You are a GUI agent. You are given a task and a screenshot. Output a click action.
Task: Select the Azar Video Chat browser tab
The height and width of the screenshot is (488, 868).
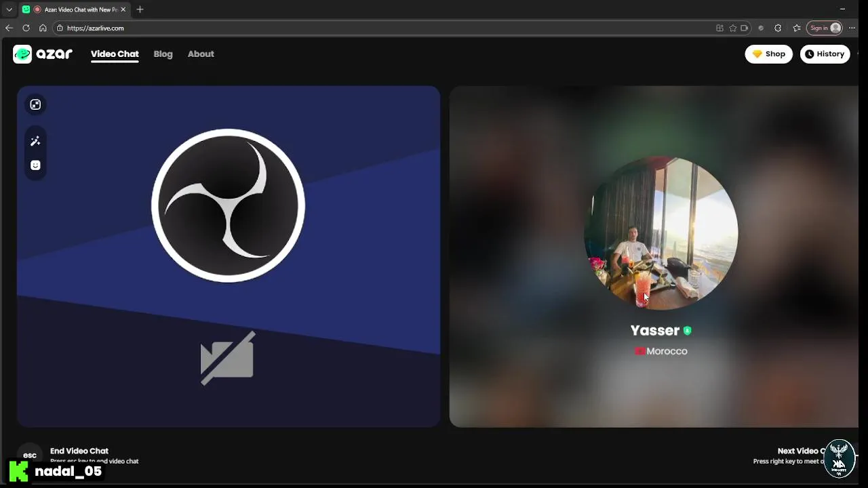coord(73,9)
